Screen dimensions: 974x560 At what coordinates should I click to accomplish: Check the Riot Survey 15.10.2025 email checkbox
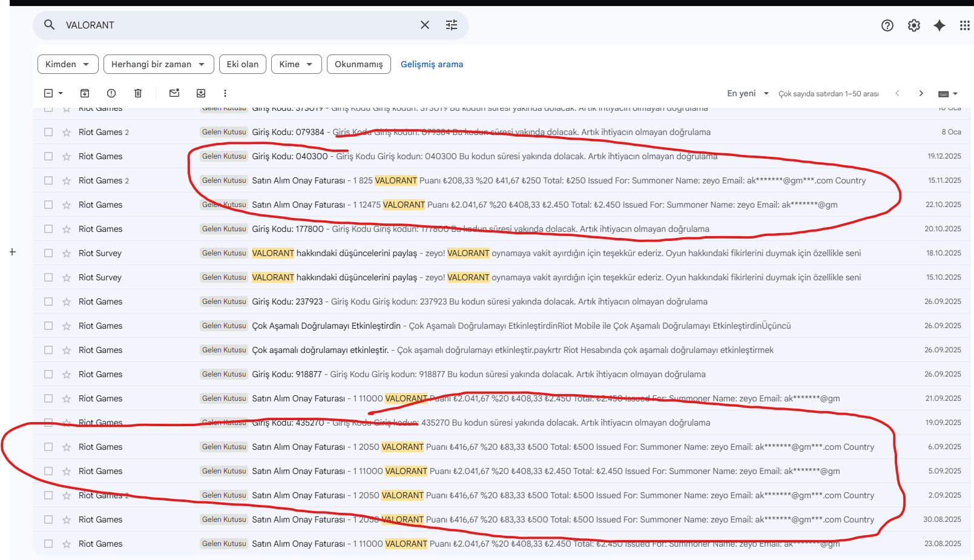click(x=48, y=277)
